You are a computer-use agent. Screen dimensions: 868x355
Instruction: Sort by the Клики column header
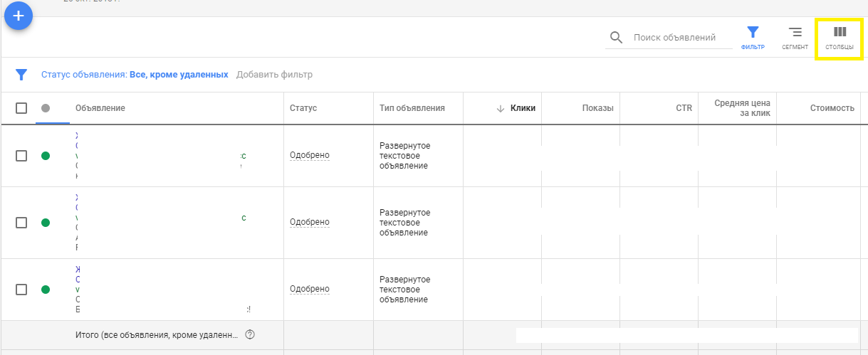522,108
